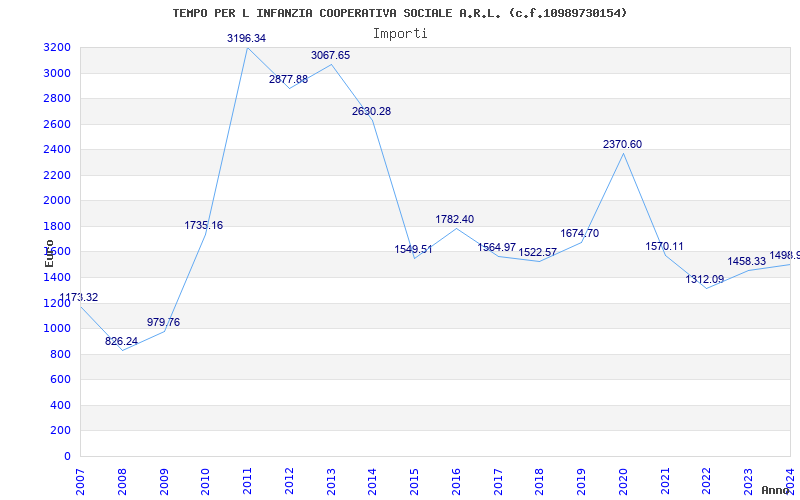The image size is (800, 500).
Task: Click x-axis year 2019
Action: tap(582, 482)
